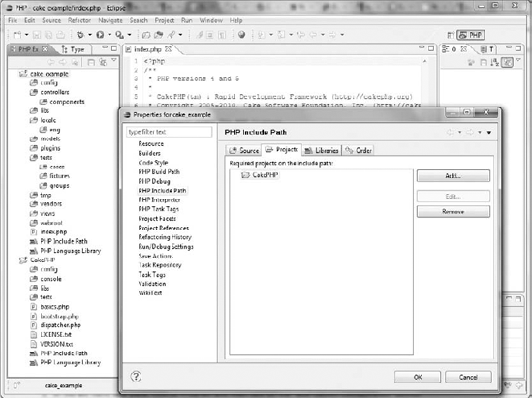This screenshot has width=532, height=398.
Task: Select the index.php editor tab
Action: [x=147, y=49]
